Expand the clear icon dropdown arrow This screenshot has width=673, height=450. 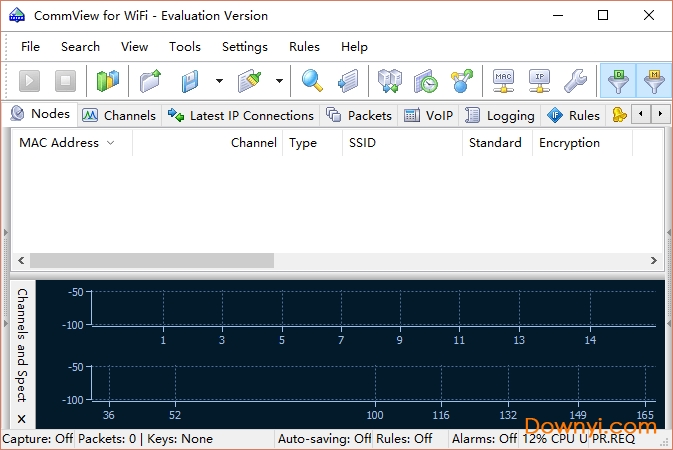(x=279, y=81)
